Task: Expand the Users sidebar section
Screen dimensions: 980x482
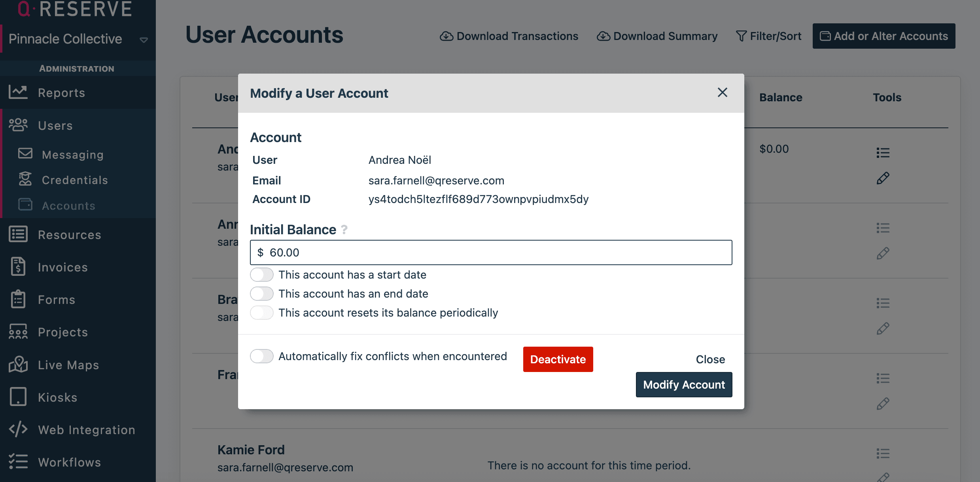Action: click(x=55, y=125)
